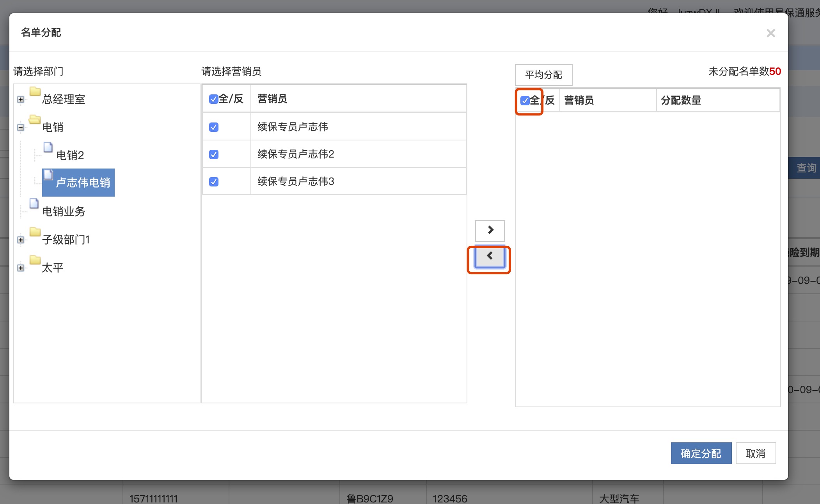Expand the 总经理室 tree node
The width and height of the screenshot is (820, 504).
coord(21,100)
